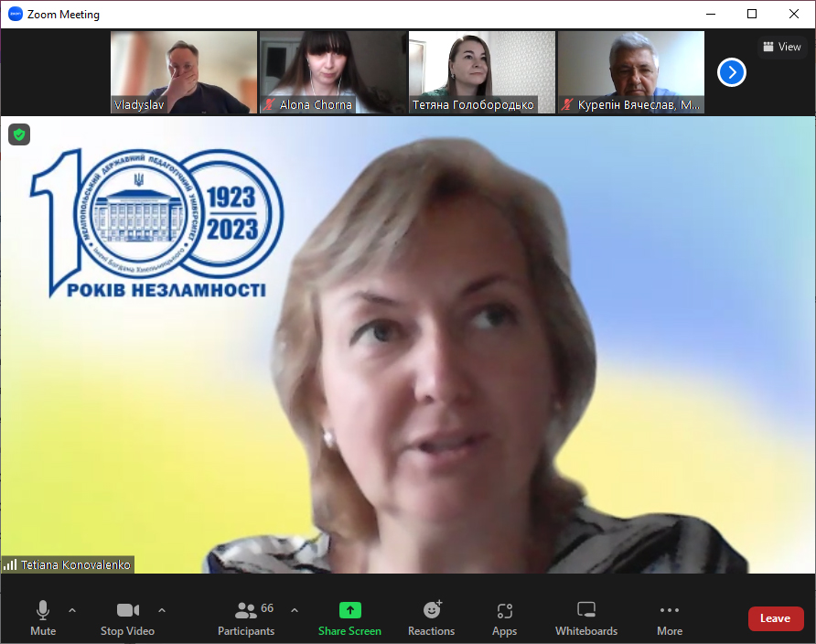
Task: Select Alona Chorna's video thumbnail
Action: click(x=333, y=72)
